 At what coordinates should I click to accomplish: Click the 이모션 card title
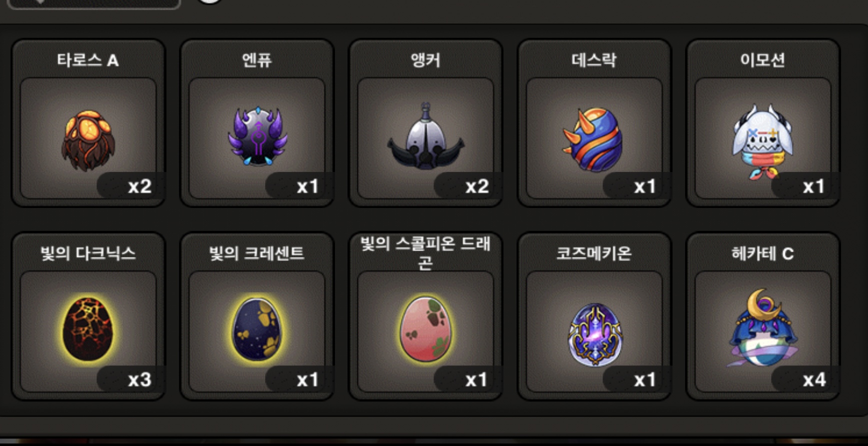coord(762,60)
